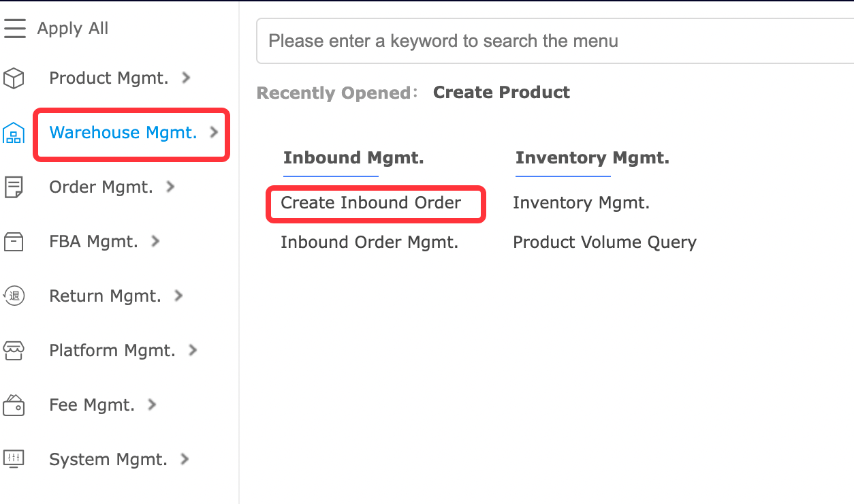Click the Product Mgmt. cube icon

point(14,79)
